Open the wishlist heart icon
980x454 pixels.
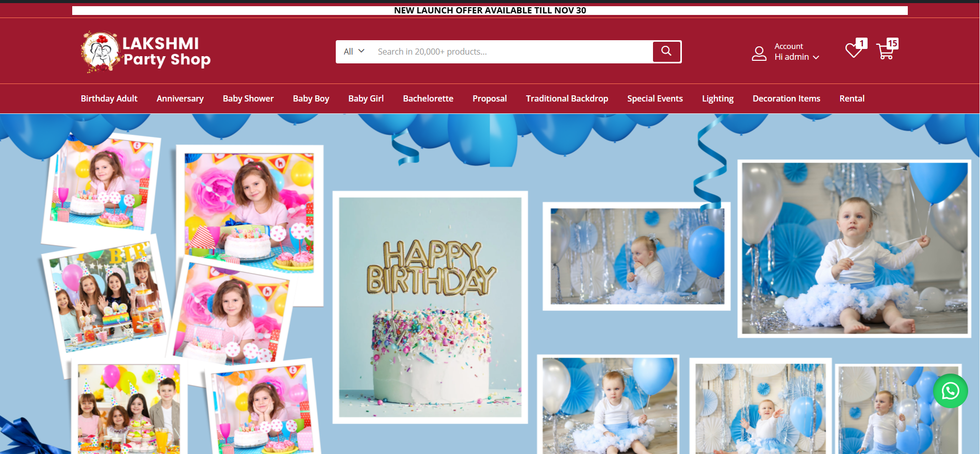853,51
